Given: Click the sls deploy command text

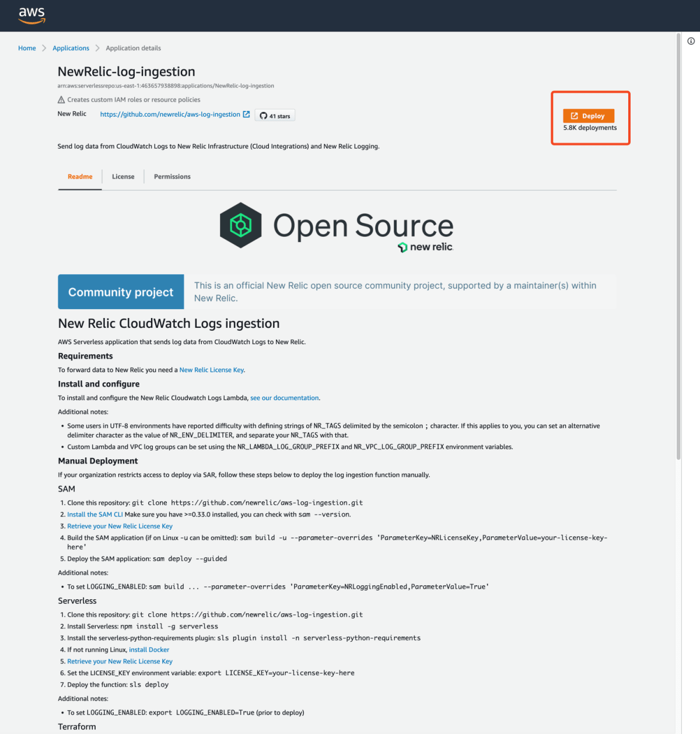Looking at the screenshot, I should [x=149, y=685].
